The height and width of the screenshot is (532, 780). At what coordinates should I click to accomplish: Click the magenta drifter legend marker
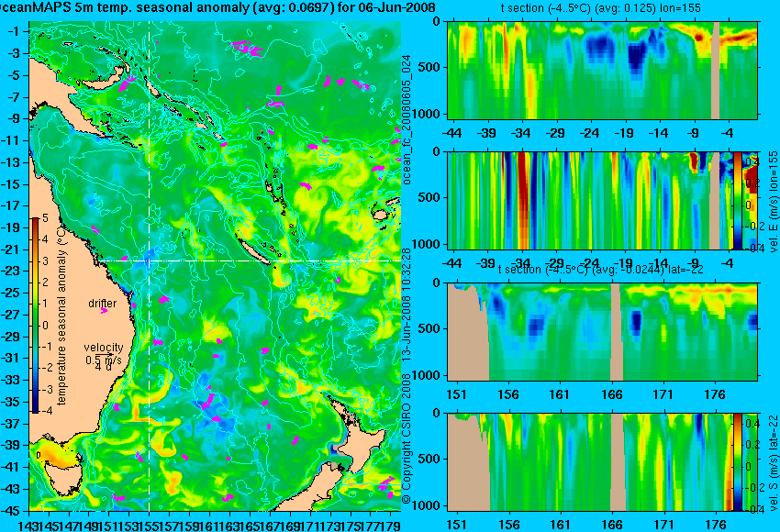tap(104, 311)
